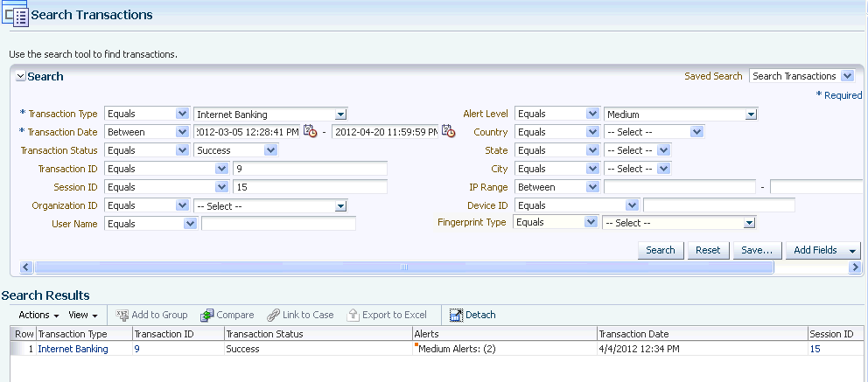The image size is (868, 382).
Task: Collapse the Search panel
Action: click(x=20, y=77)
